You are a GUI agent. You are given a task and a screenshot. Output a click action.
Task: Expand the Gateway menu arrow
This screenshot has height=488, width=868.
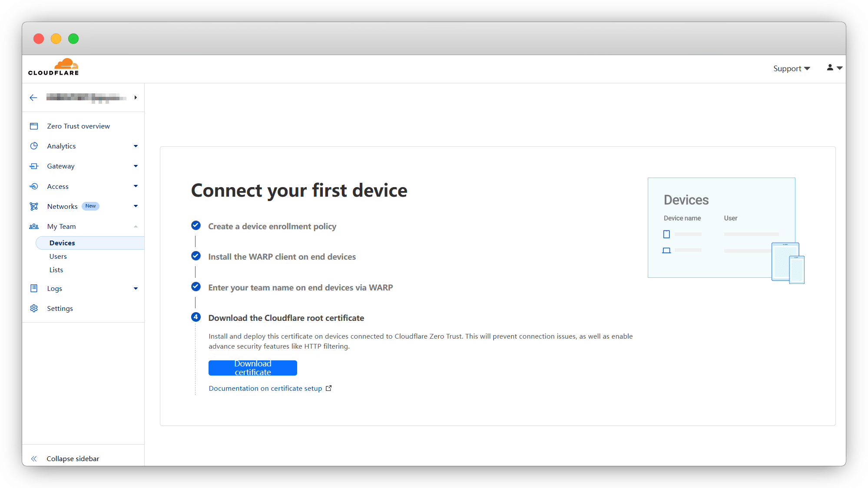pos(136,166)
